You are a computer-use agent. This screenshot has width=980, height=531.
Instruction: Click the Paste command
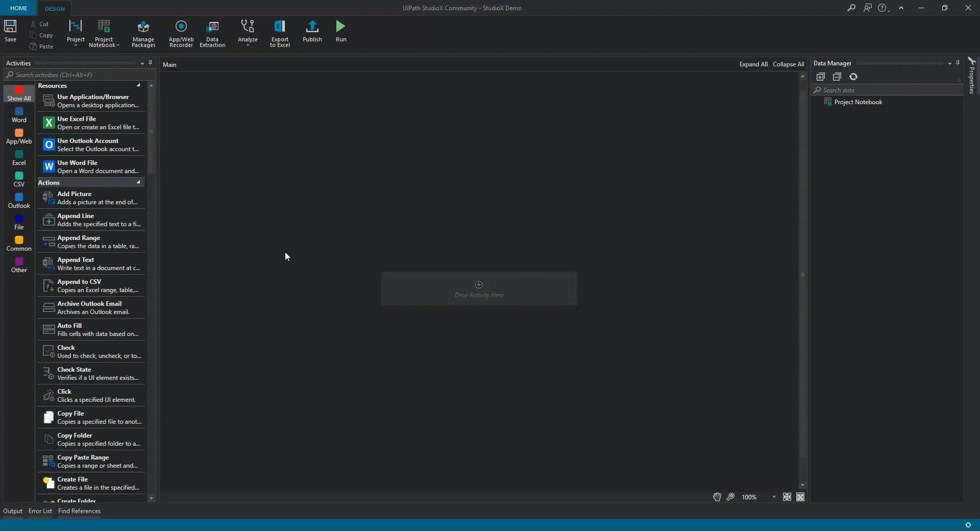click(x=41, y=46)
